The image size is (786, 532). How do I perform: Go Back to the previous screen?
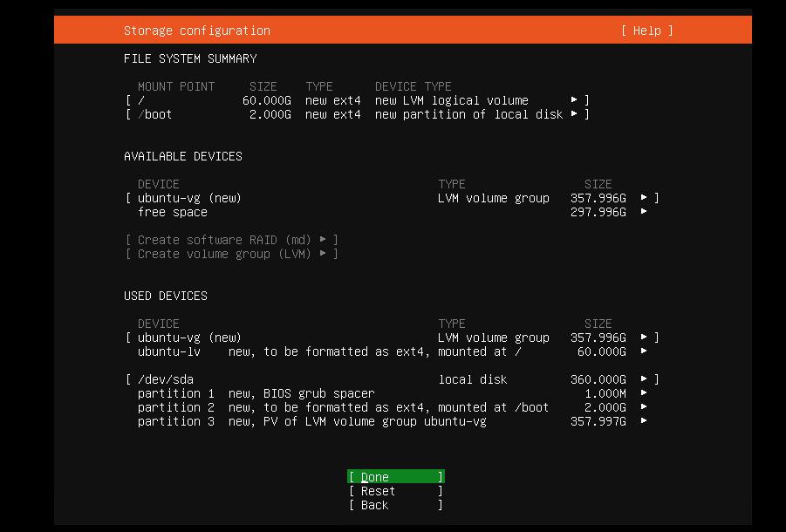pos(395,505)
